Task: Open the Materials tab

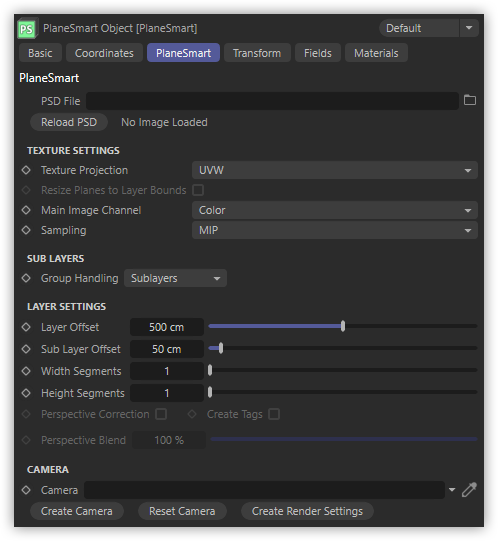Action: point(376,53)
